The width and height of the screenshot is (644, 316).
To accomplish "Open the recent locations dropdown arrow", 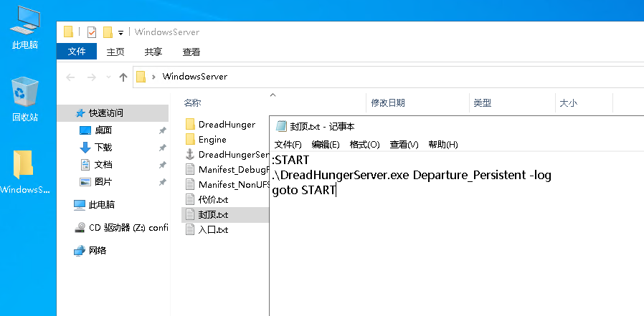I will coord(108,77).
